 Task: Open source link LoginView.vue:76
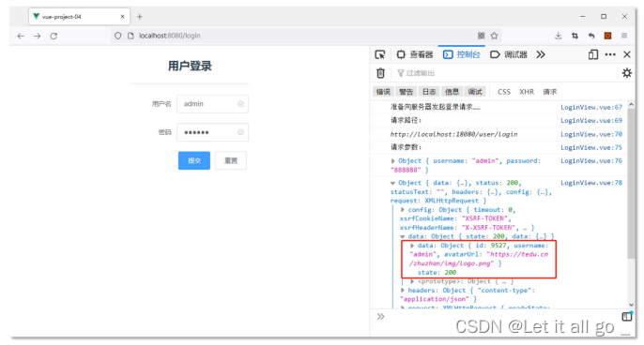[x=591, y=161]
